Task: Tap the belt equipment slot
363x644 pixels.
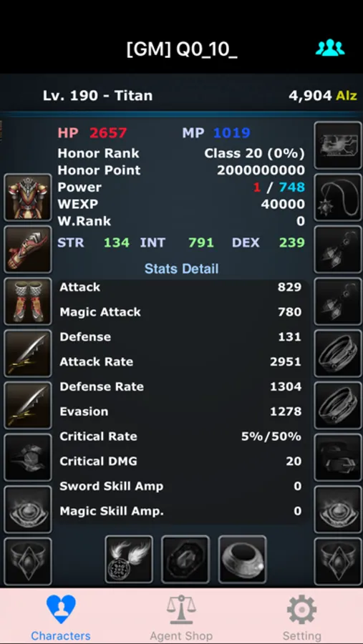Action: click(338, 457)
